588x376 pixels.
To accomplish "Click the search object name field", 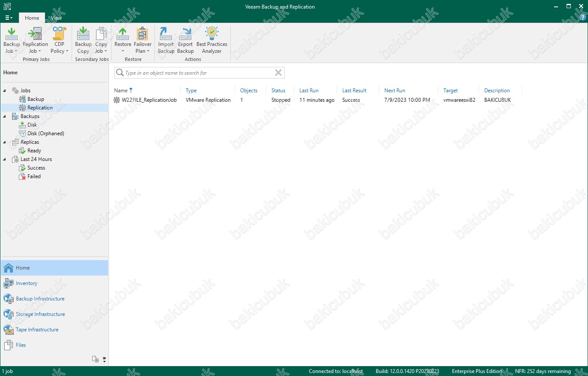I will [199, 73].
